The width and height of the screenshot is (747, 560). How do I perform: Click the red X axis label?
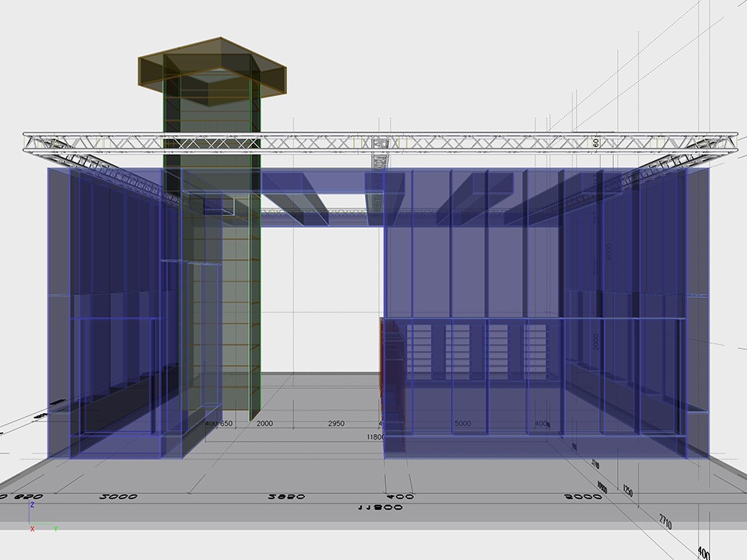[32, 529]
